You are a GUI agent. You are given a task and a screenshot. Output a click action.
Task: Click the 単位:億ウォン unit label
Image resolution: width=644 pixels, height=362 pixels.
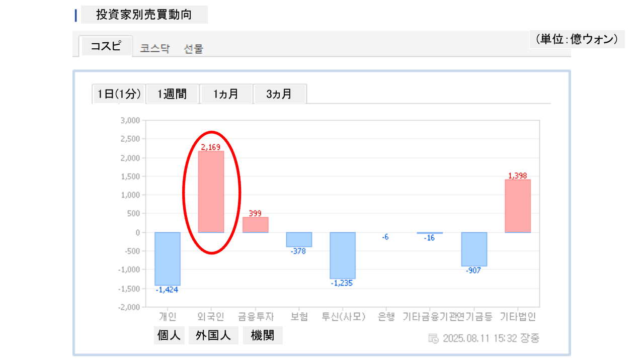click(x=577, y=39)
